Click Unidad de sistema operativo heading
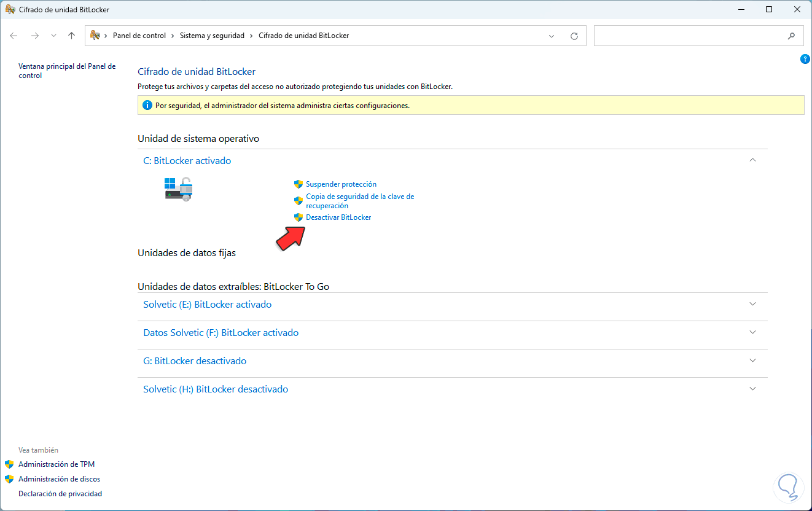The height and width of the screenshot is (511, 812). (198, 139)
